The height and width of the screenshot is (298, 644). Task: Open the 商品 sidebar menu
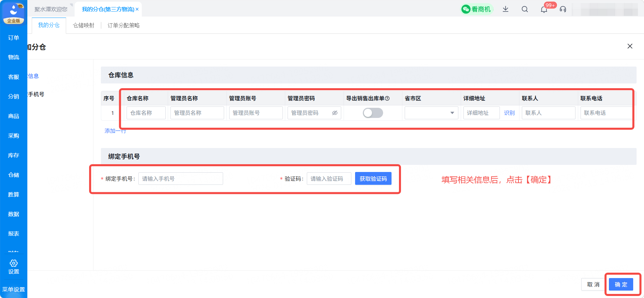click(x=14, y=116)
